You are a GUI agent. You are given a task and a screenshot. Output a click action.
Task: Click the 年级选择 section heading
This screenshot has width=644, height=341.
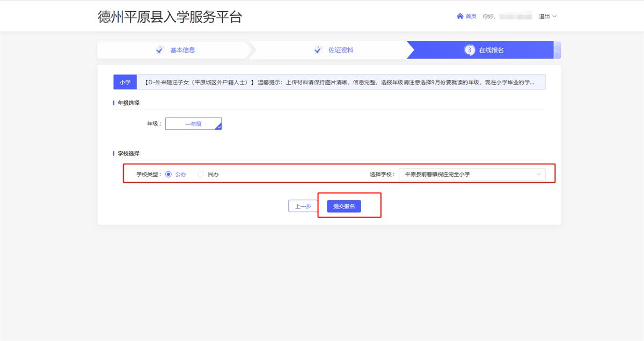pyautogui.click(x=129, y=103)
